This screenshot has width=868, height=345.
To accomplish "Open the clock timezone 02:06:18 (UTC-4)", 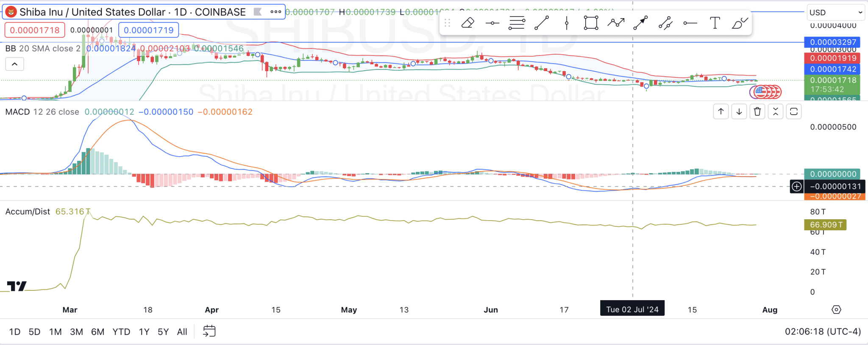I will [x=823, y=331].
